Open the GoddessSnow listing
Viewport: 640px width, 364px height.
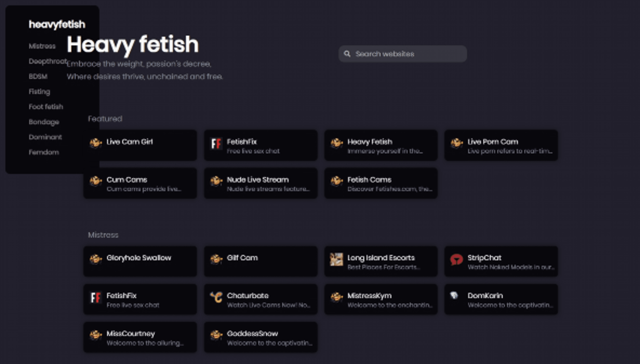click(x=261, y=337)
